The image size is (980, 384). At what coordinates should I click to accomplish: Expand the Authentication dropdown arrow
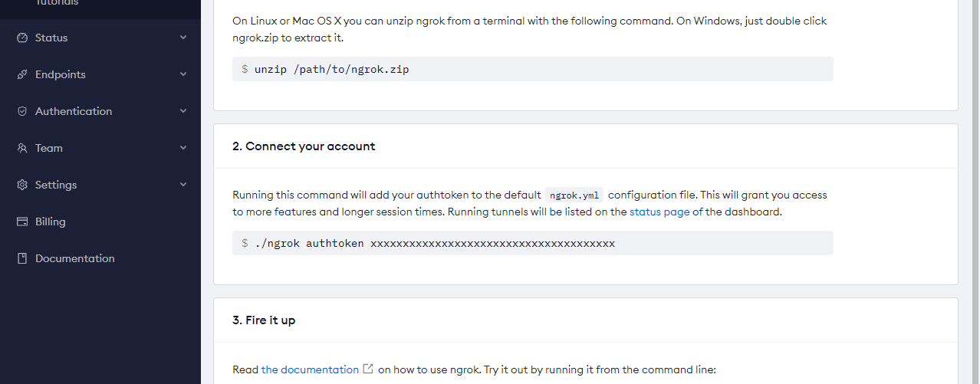pos(183,111)
